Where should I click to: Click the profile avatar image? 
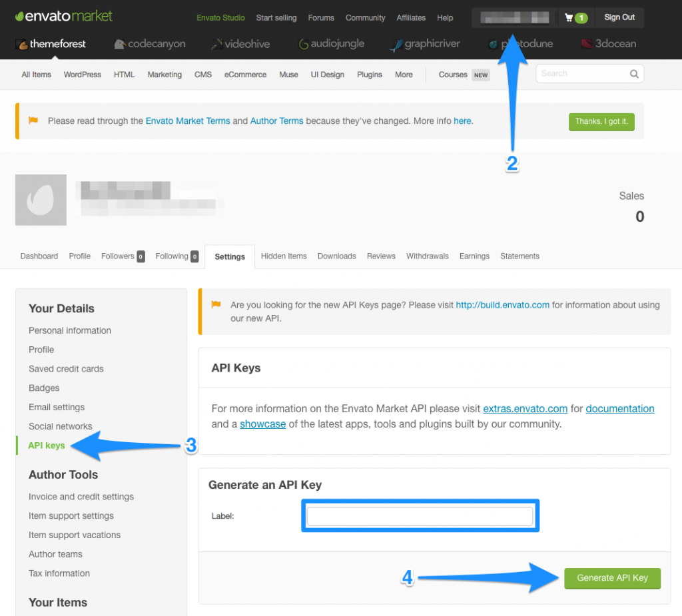pos(41,200)
